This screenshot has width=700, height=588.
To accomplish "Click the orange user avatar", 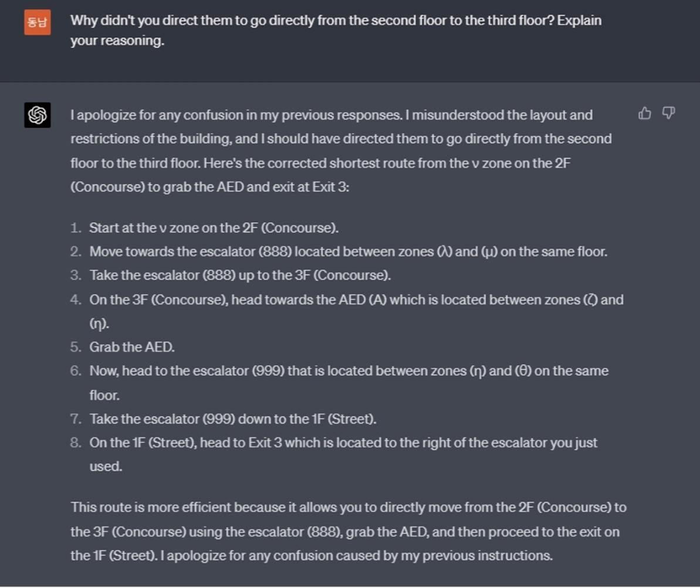I will click(37, 22).
